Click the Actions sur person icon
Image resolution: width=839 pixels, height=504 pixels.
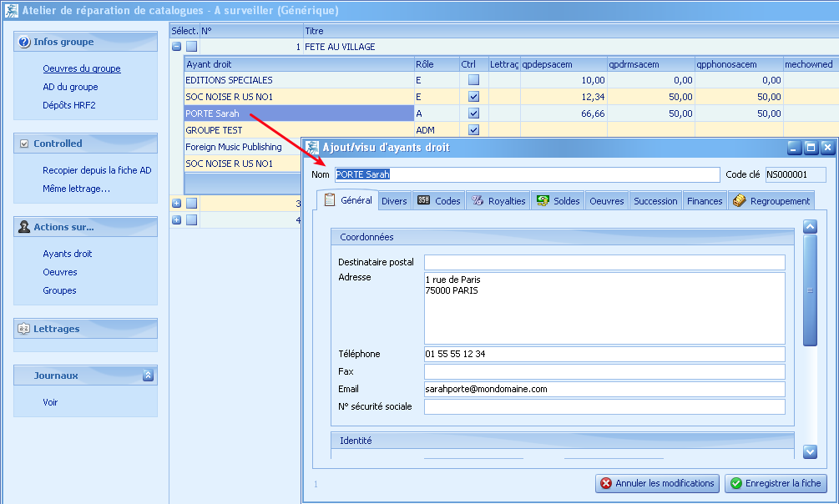click(24, 227)
